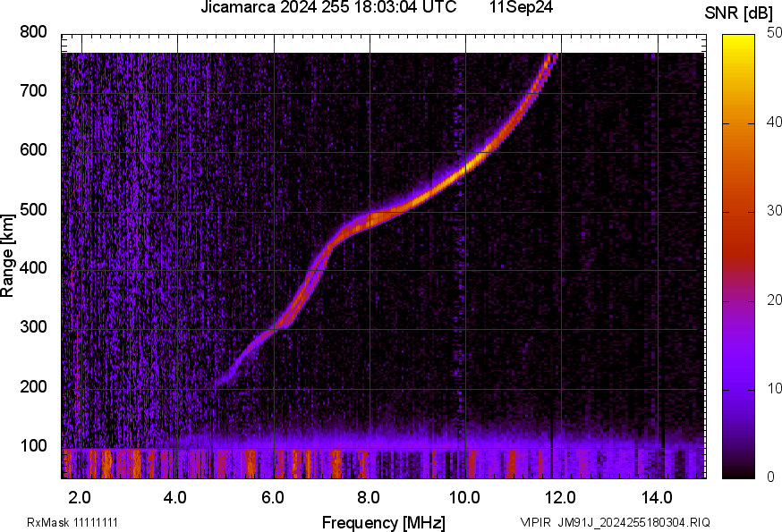Click the VIPIR JM91J .RIQ filename text
Screen dimensions: 782x532
[614, 522]
